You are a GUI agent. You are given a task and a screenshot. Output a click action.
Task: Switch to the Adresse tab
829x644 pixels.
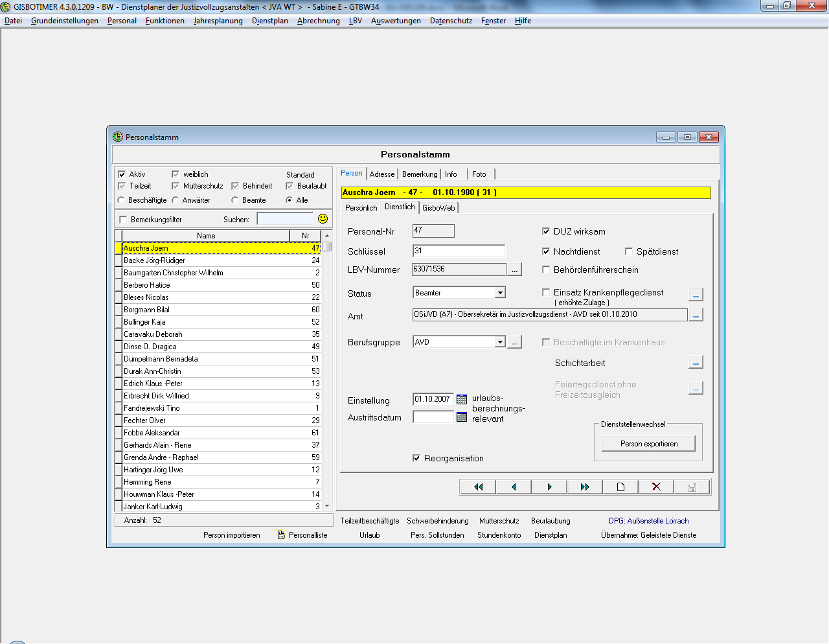pyautogui.click(x=382, y=174)
